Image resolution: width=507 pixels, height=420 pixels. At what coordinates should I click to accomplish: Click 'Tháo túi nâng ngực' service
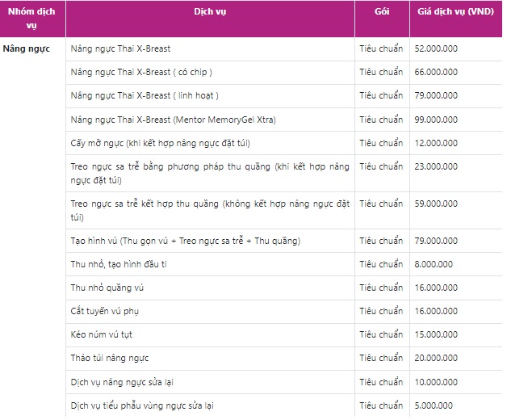point(110,358)
